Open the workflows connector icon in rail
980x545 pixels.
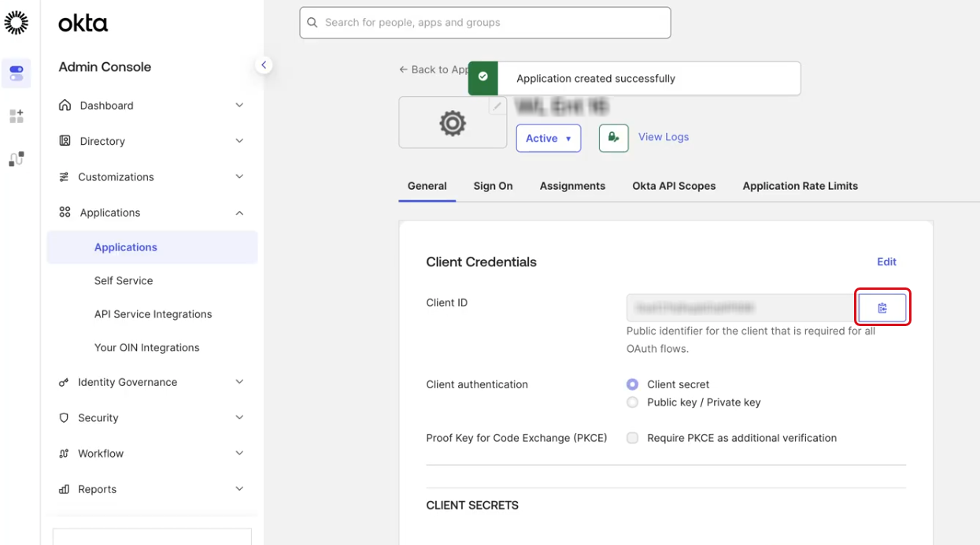point(17,159)
